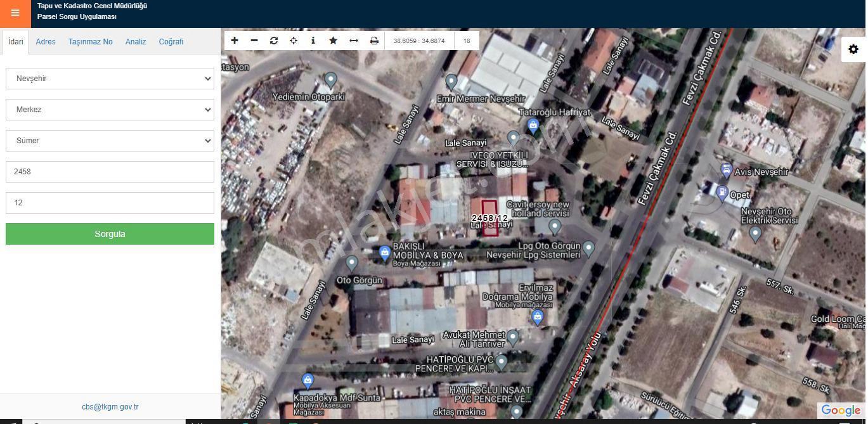Focus the block number field 2458
Screen dimensions: 868x424
[110, 172]
